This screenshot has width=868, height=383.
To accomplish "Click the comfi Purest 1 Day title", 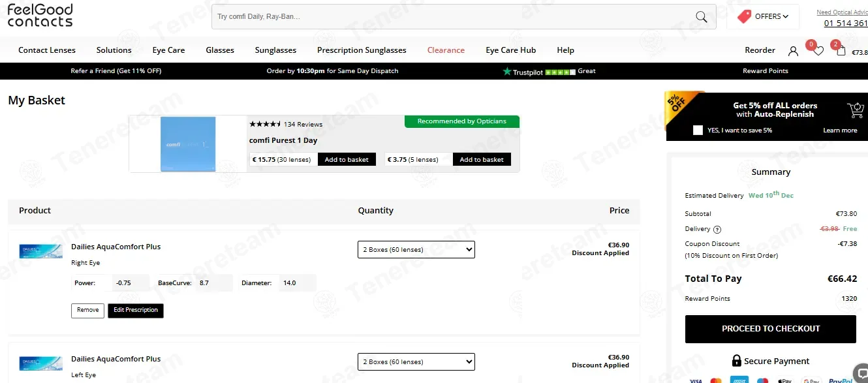I will pos(283,140).
